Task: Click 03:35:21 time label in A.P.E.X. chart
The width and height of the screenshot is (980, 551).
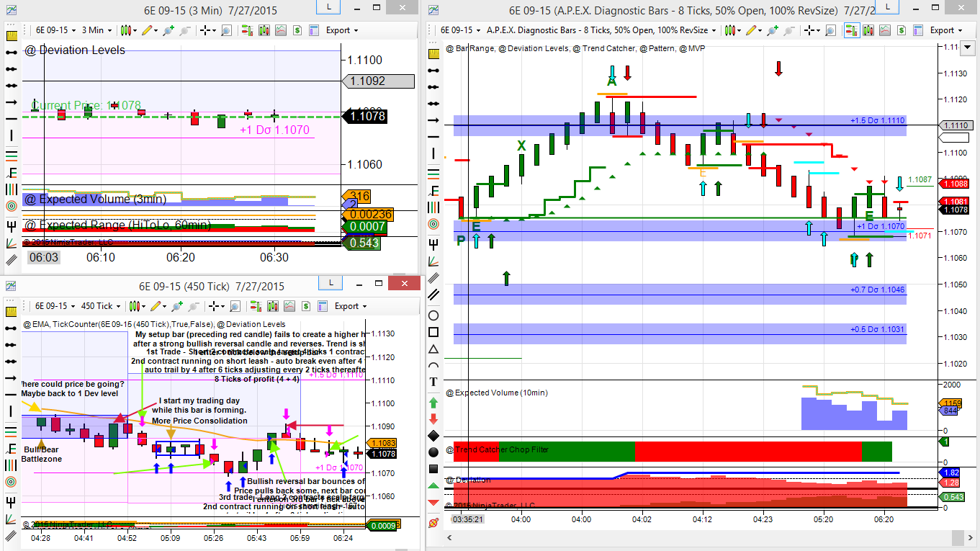Action: pyautogui.click(x=468, y=519)
